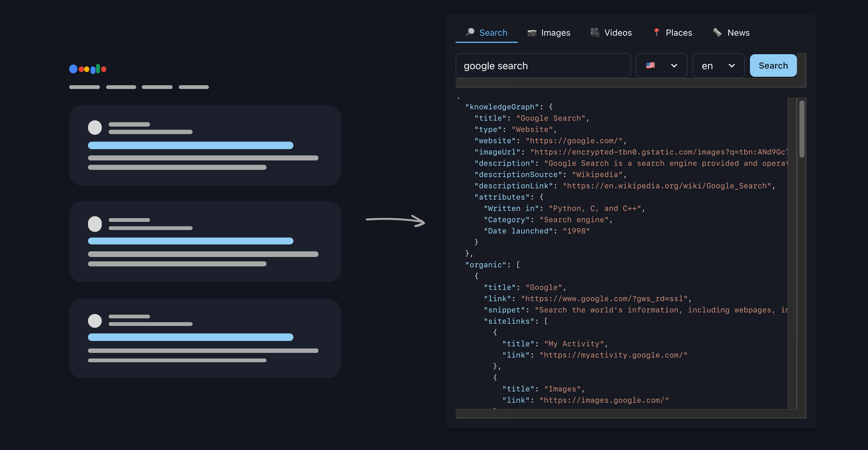Click the camera icon beside Images
The image size is (868, 450).
[x=532, y=32]
